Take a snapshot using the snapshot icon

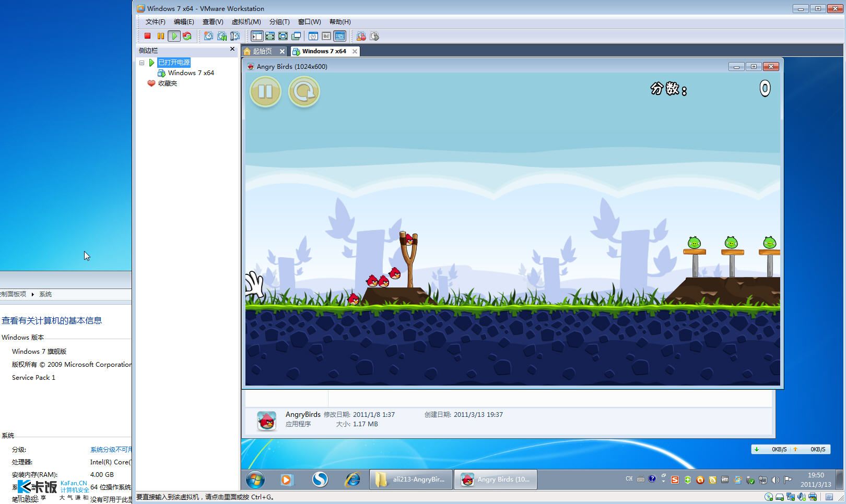(208, 36)
